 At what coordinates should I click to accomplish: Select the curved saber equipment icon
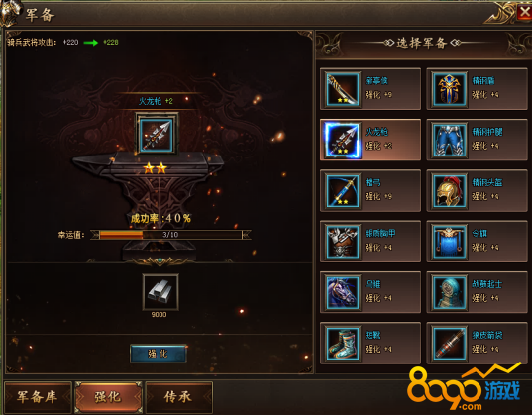[343, 89]
